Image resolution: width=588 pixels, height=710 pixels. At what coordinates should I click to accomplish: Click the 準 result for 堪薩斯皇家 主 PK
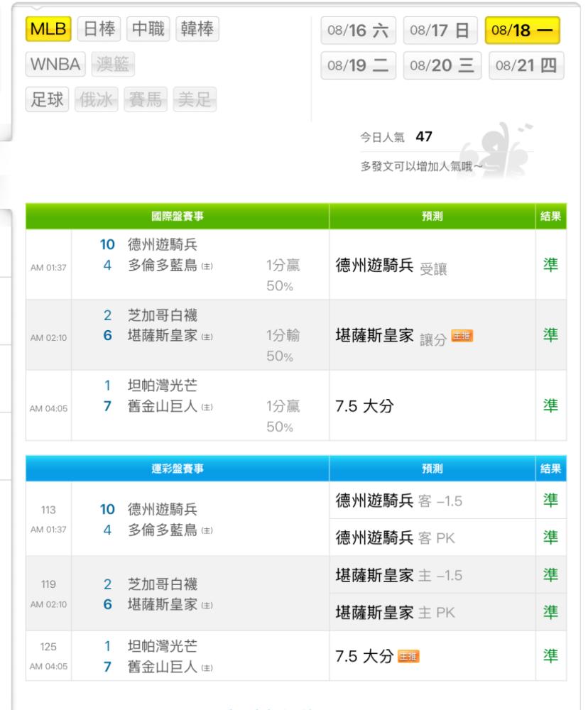pyautogui.click(x=551, y=612)
